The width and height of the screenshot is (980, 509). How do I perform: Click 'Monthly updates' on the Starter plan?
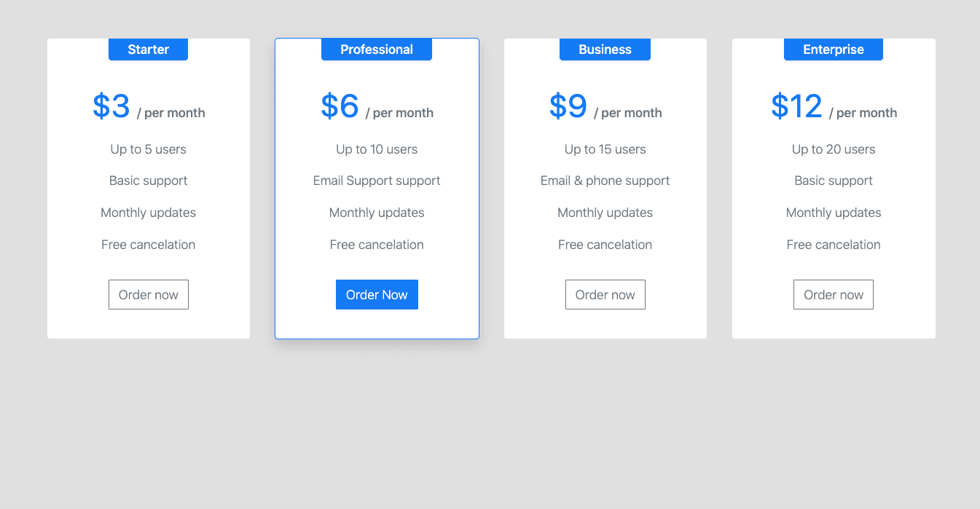[x=148, y=212]
